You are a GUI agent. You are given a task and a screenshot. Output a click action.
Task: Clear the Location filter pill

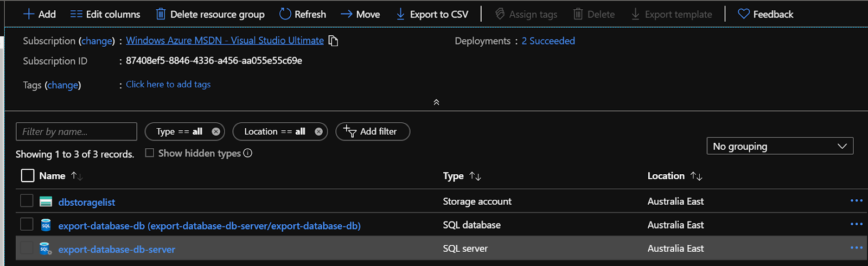click(318, 131)
